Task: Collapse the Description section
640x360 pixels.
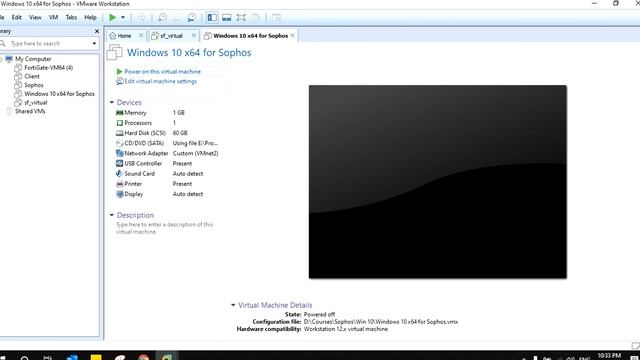Action: 112,215
